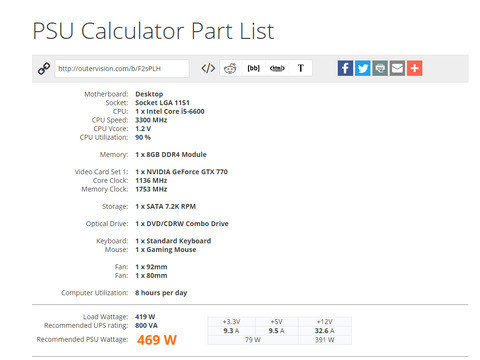Screen dimensions: 480x360
Task: Select the NVIDIA GeForce GTX 770 entry
Action: pos(181,172)
